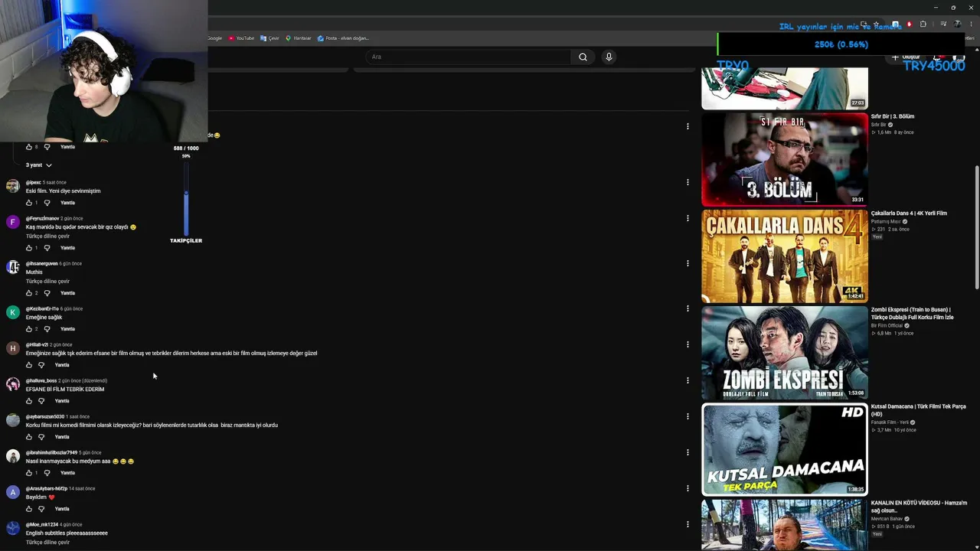Like the comment by @Feyruzlmanov
Image resolution: width=980 pixels, height=551 pixels.
[x=29, y=248]
